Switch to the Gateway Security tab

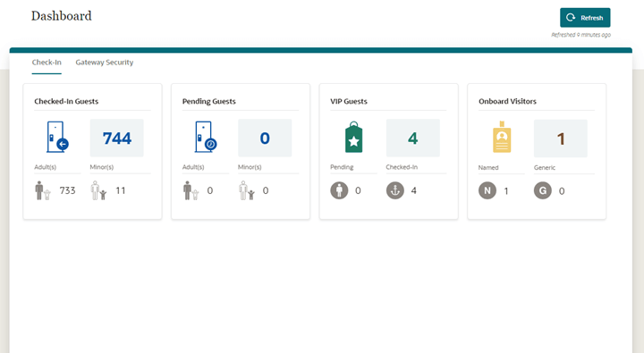[x=105, y=63]
